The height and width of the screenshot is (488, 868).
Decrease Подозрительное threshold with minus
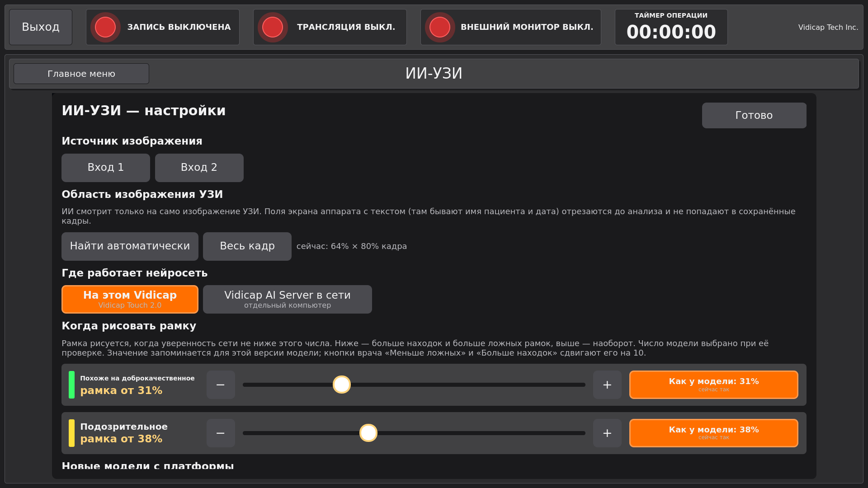point(221,433)
